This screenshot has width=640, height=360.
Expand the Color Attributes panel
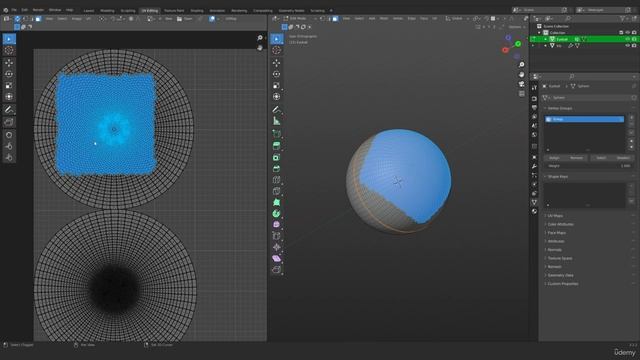click(560, 224)
